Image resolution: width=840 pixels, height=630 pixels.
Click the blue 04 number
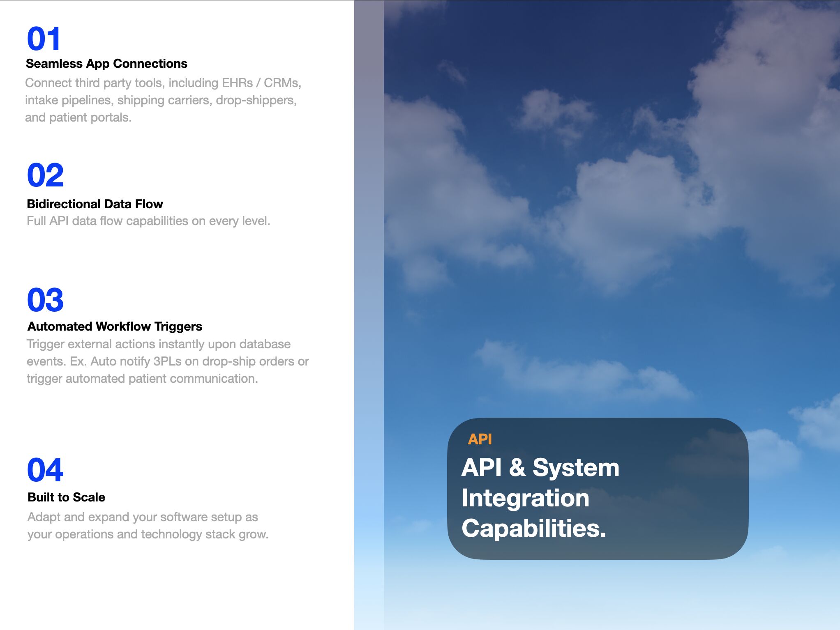tap(45, 470)
